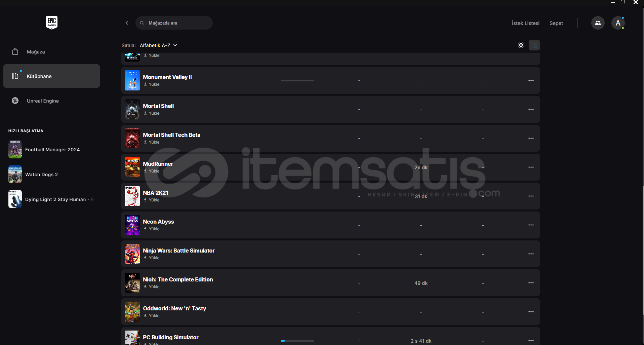Expand the Alfabetik A-Z sort dropdown
Screen dimensions: 644x345
tap(158, 45)
